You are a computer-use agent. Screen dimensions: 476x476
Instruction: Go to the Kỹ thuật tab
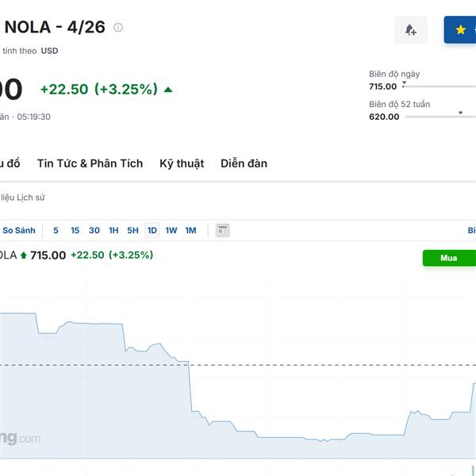pos(182,163)
